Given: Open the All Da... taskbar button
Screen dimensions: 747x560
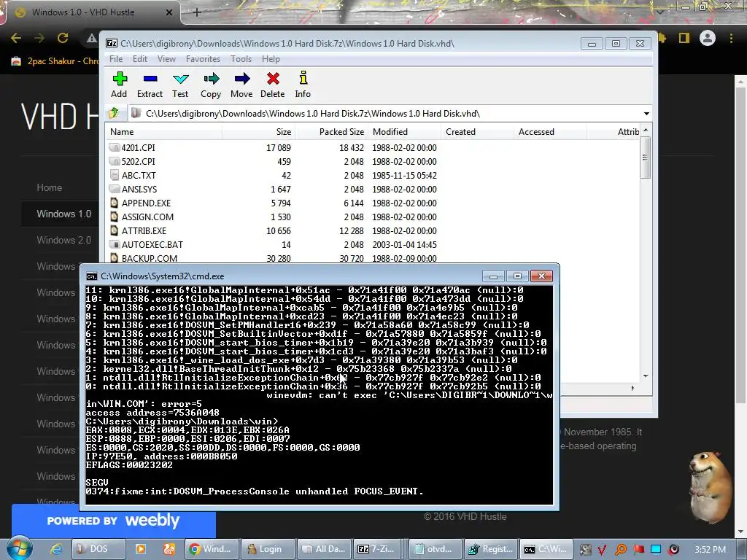Looking at the screenshot, I should [x=322, y=549].
